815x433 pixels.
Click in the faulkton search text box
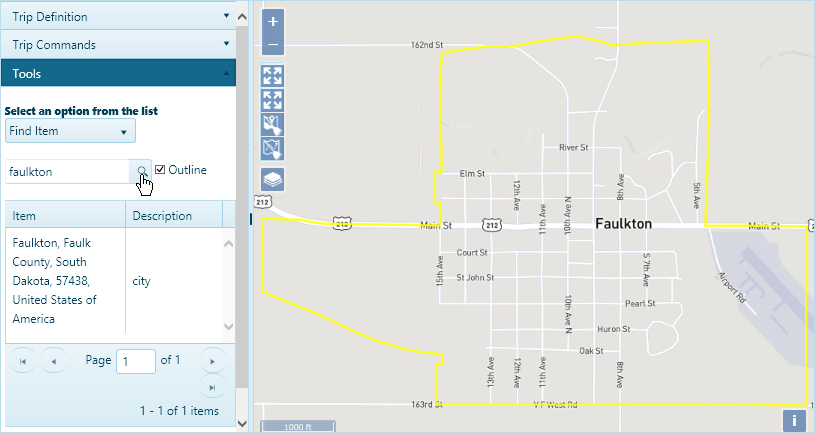[x=68, y=172]
